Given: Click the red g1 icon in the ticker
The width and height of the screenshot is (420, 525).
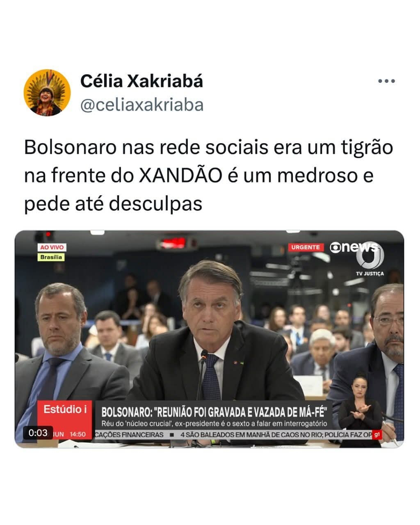Looking at the screenshot, I should pos(377,434).
